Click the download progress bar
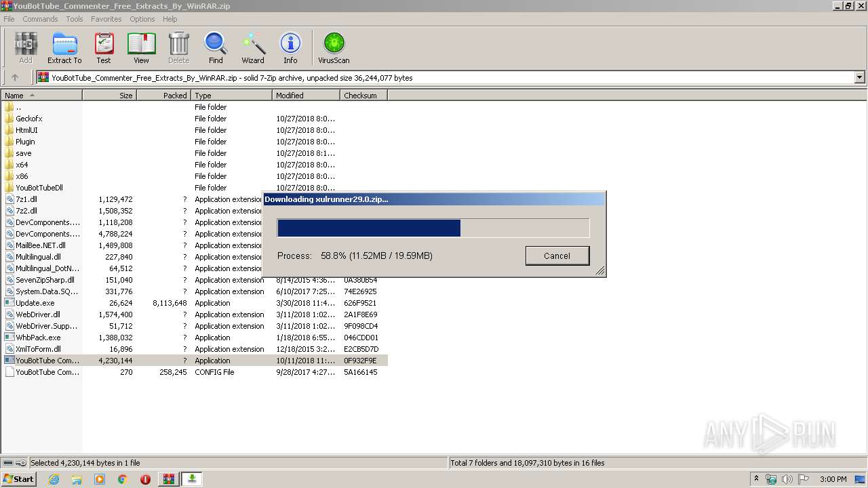Screen dimensions: 868x488 pyautogui.click(x=433, y=228)
